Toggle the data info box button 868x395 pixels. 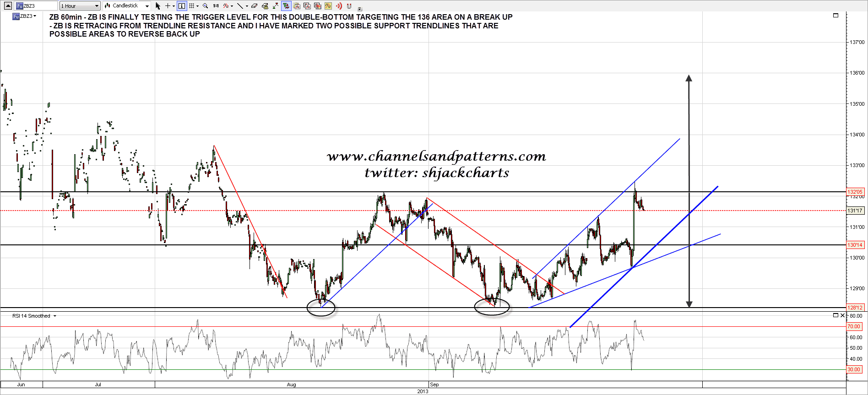tap(182, 6)
